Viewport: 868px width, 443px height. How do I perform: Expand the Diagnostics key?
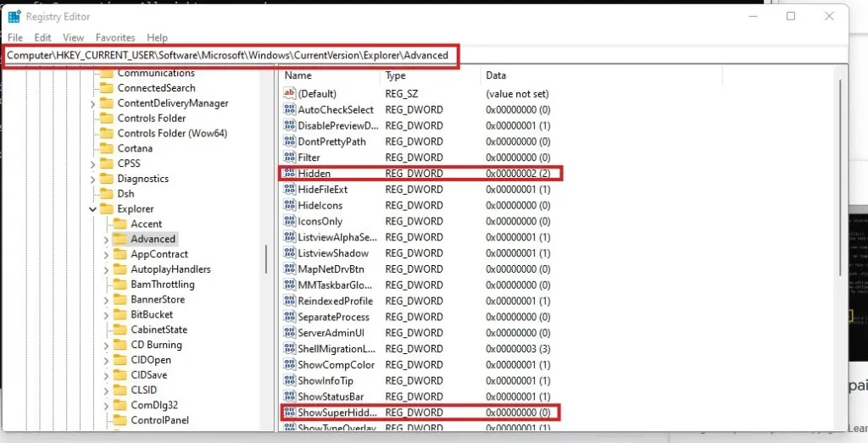pyautogui.click(x=92, y=180)
